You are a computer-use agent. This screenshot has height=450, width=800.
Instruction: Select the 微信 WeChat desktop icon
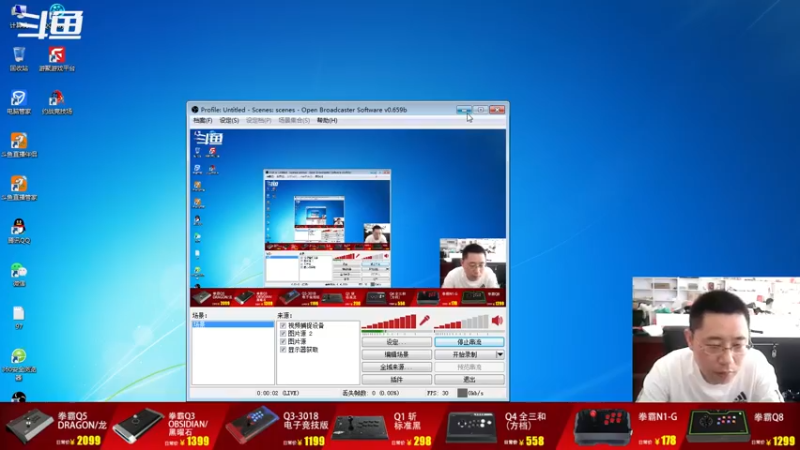19,274
